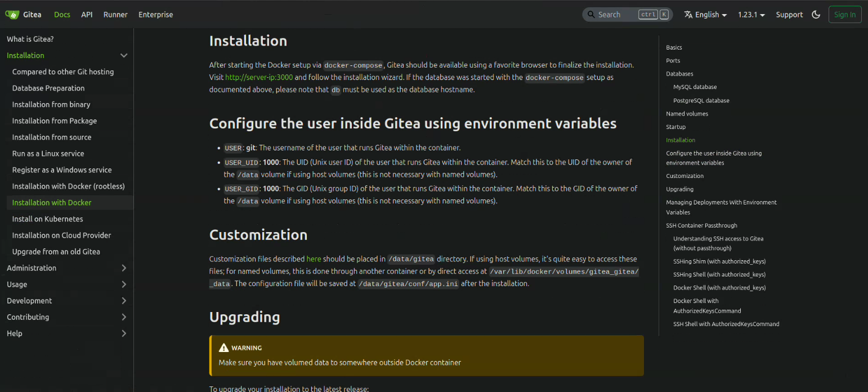Open the API navigation item

pos(87,15)
